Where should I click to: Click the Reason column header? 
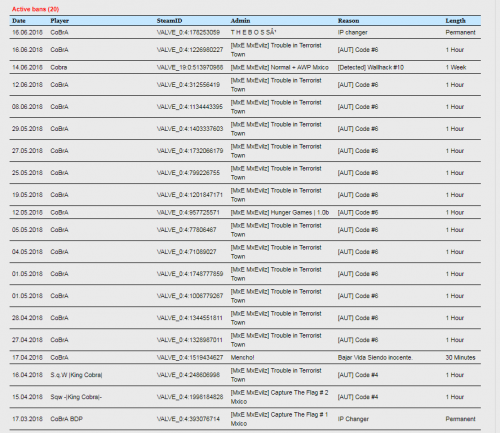pyautogui.click(x=348, y=21)
